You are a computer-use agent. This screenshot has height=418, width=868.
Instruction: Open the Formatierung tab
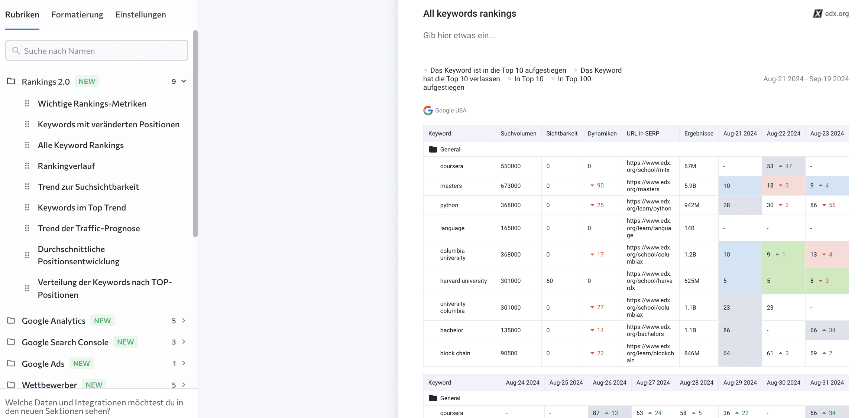pos(77,14)
